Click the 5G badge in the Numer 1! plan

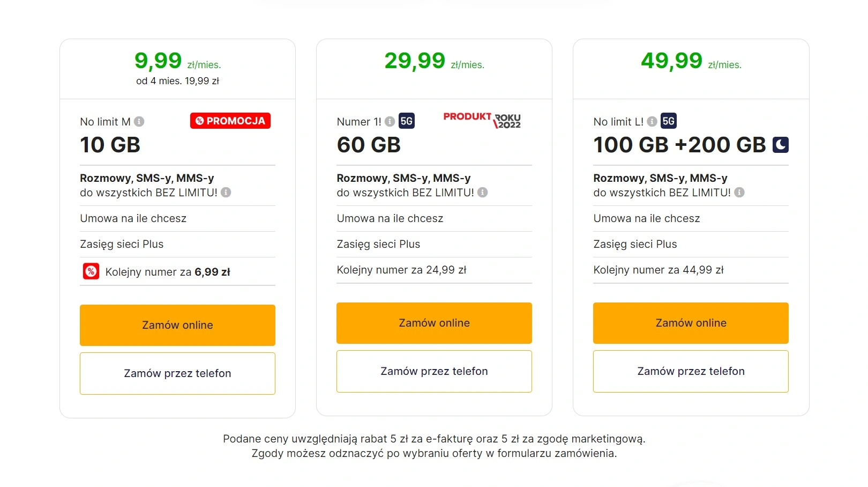407,121
